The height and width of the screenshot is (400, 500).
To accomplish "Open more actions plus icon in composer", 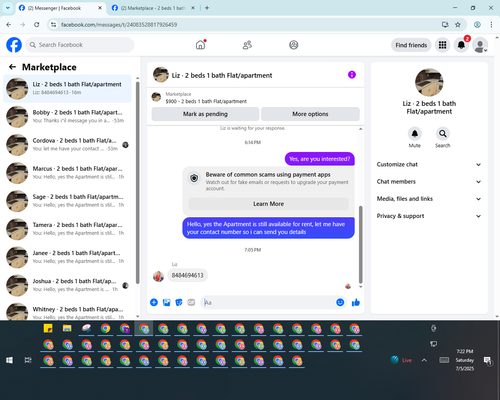I will coord(154,302).
